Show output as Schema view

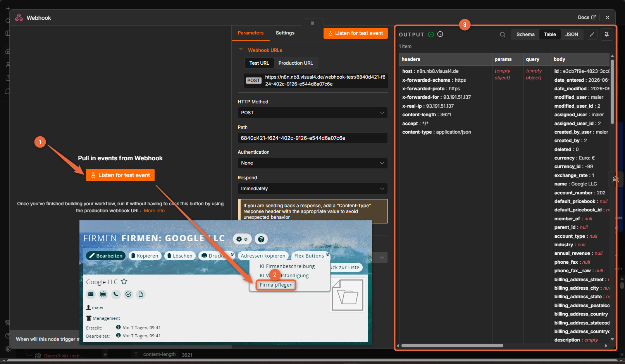coord(525,34)
